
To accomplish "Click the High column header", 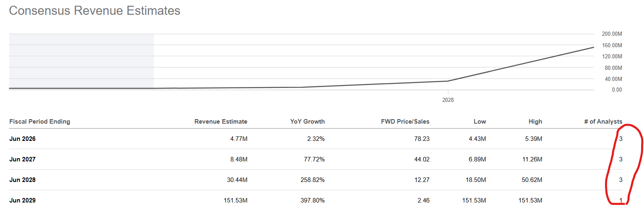I will click(535, 122).
